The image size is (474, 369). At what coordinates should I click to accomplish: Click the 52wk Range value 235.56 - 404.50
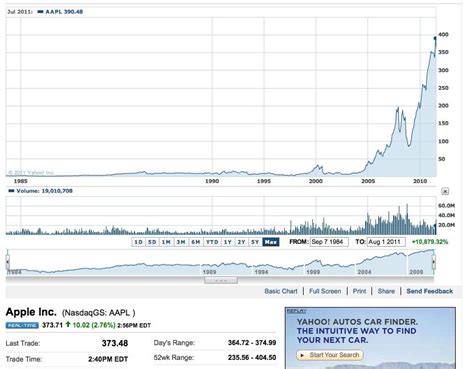[x=252, y=358]
